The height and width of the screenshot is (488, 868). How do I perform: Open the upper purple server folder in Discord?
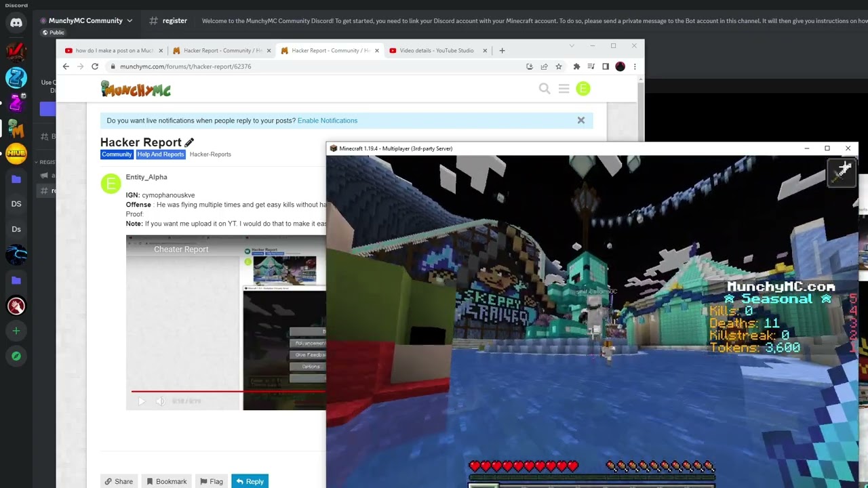point(16,179)
